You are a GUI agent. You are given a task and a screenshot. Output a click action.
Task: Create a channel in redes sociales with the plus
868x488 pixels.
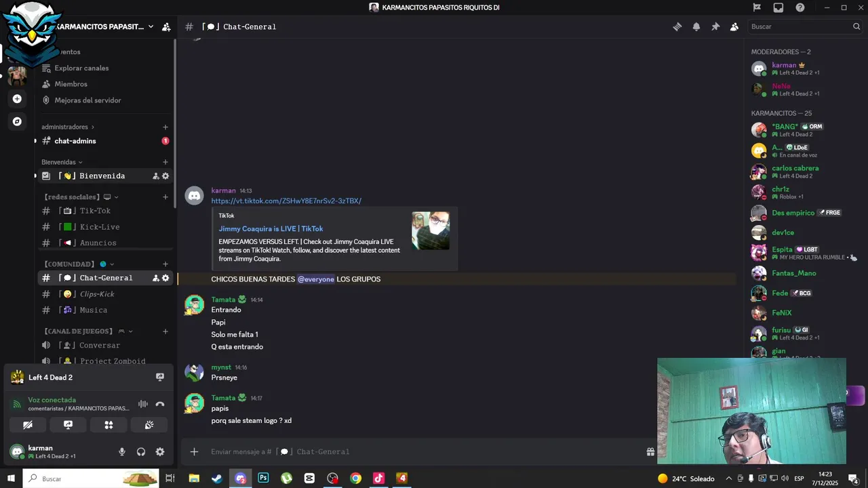pyautogui.click(x=165, y=197)
